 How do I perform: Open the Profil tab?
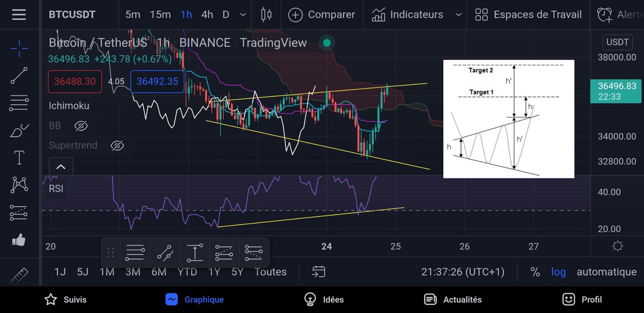point(582,300)
